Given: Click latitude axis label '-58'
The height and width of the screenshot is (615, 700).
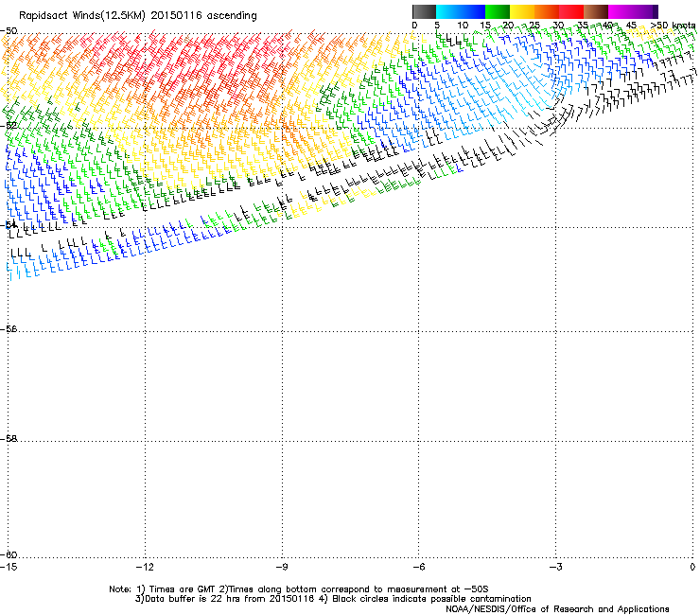Looking at the screenshot, I should pos(9,439).
